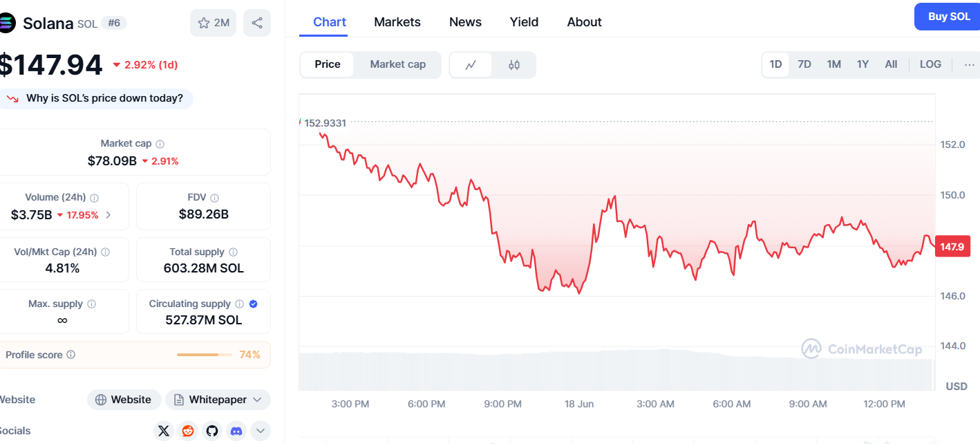Image resolution: width=980 pixels, height=444 pixels.
Task: Click the $3.75B volume value
Action: [x=31, y=215]
